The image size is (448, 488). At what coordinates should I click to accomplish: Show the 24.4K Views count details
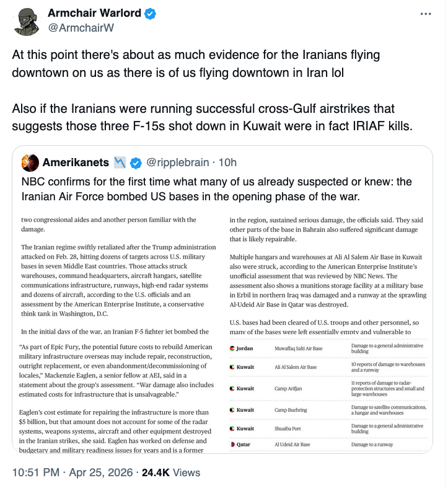click(171, 472)
